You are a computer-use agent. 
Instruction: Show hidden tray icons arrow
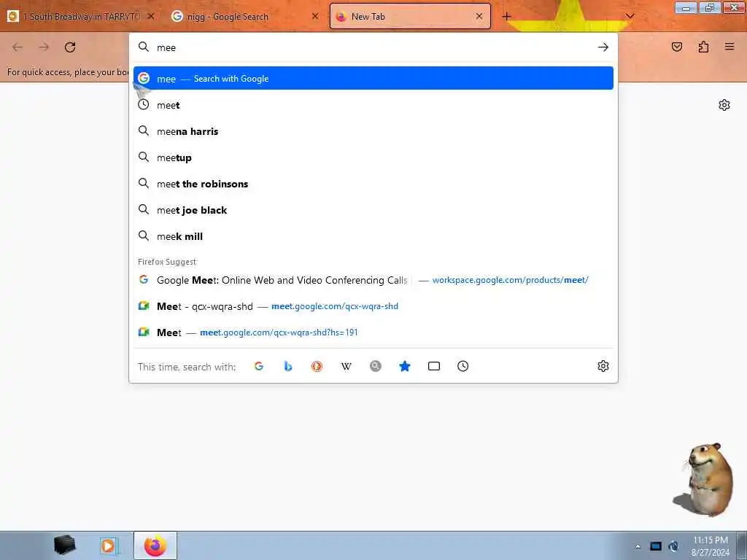tap(638, 546)
